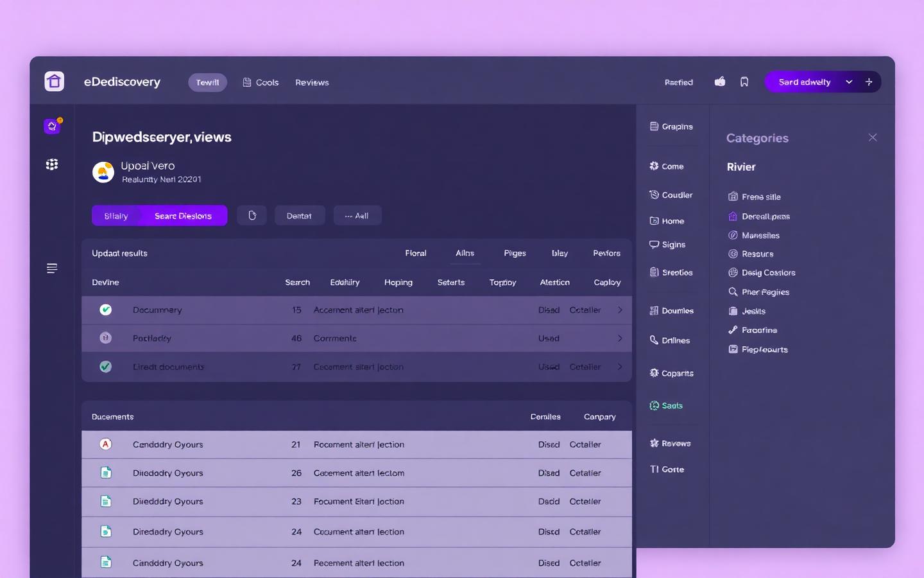Select the Pevfors results tab
The width and height of the screenshot is (924, 578).
[606, 253]
